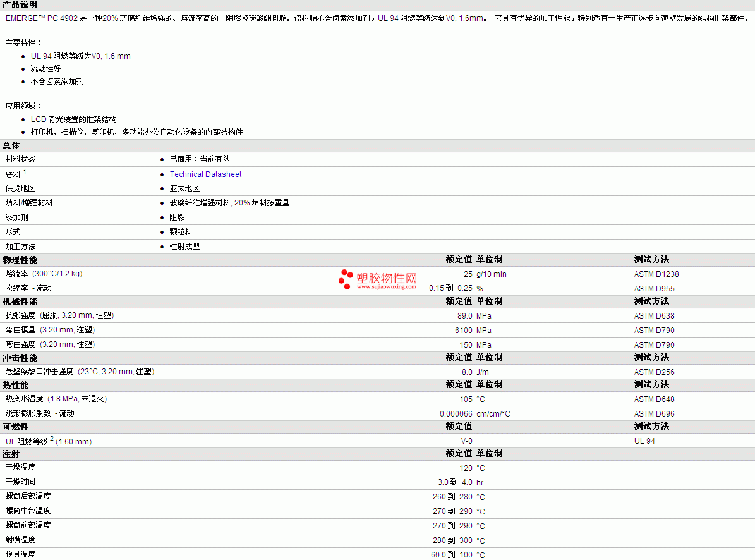755x560 pixels.
Task: Select the 热变形温度 value 105
Action: click(x=466, y=399)
